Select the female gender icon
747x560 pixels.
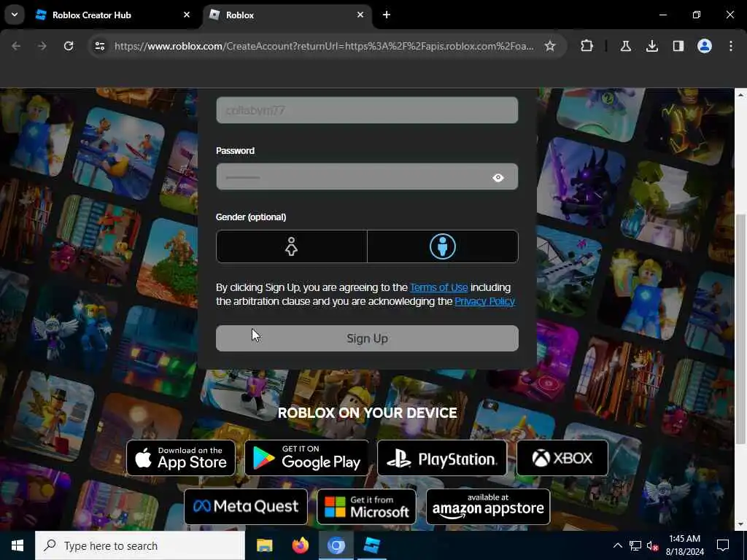click(291, 246)
